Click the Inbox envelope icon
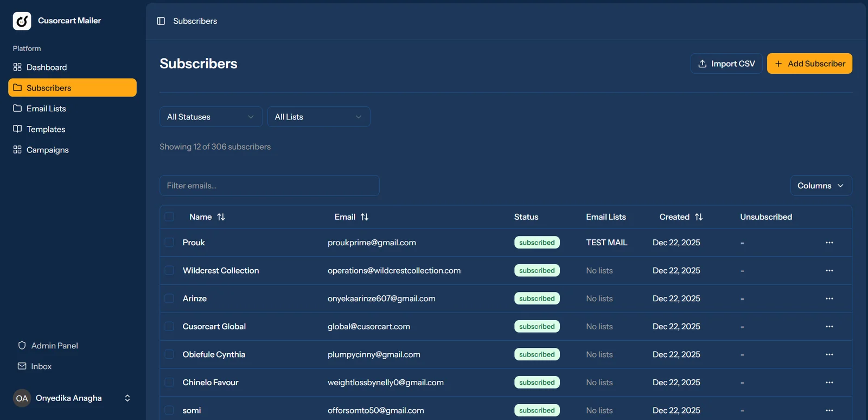 22,366
